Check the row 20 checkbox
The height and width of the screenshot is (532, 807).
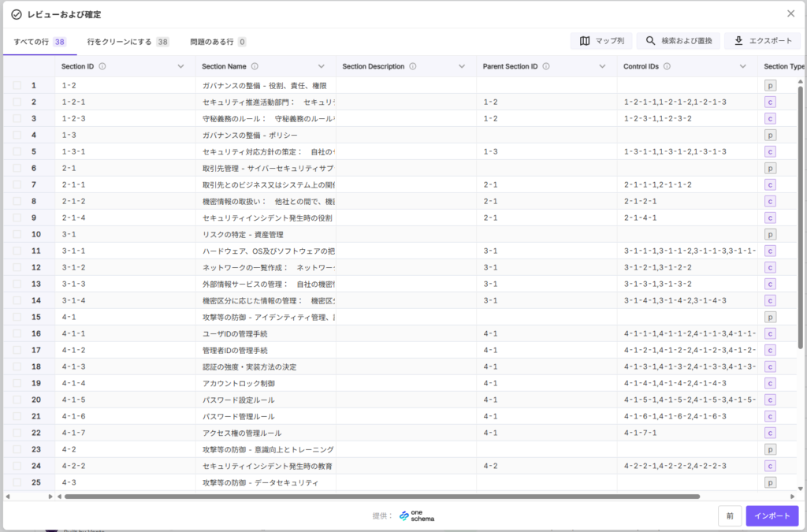pos(17,400)
